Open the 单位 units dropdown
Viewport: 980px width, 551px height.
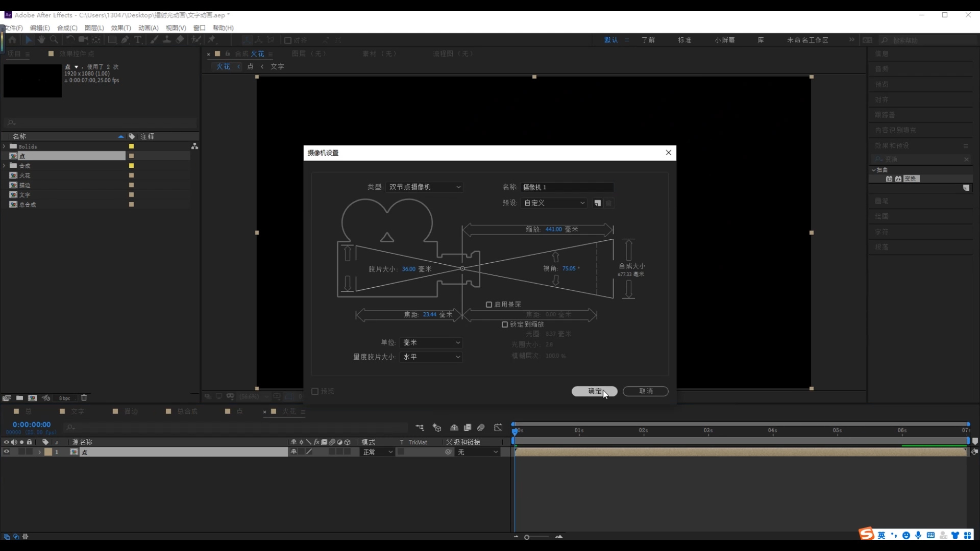coord(431,343)
